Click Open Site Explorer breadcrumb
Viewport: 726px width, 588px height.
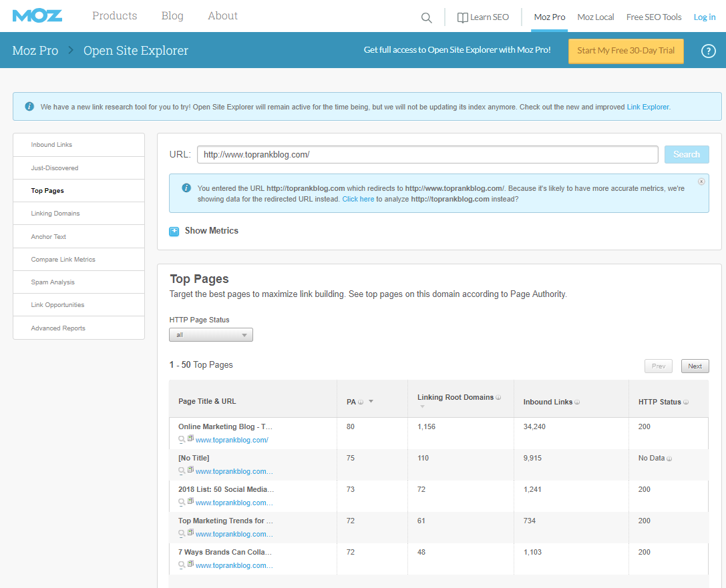coord(136,51)
